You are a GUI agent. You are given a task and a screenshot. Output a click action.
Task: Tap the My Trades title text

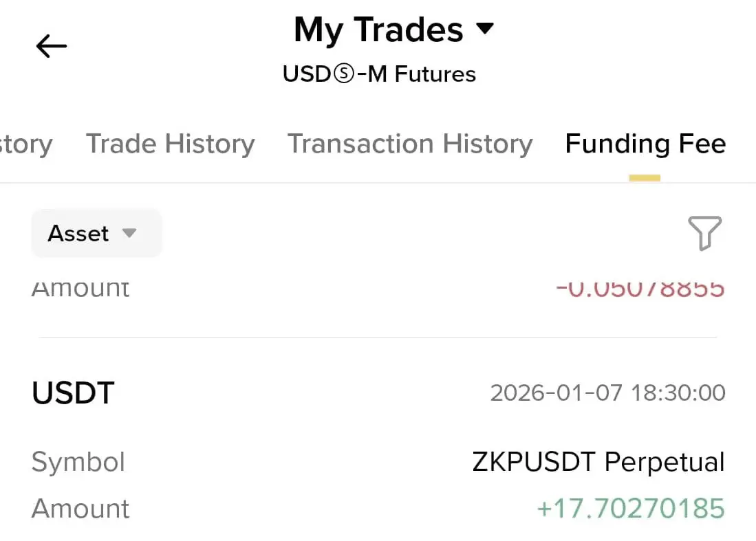(x=378, y=30)
